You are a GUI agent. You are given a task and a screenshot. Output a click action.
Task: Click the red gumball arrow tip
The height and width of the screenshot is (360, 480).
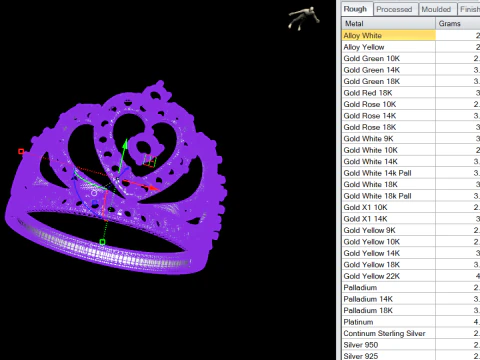click(154, 188)
